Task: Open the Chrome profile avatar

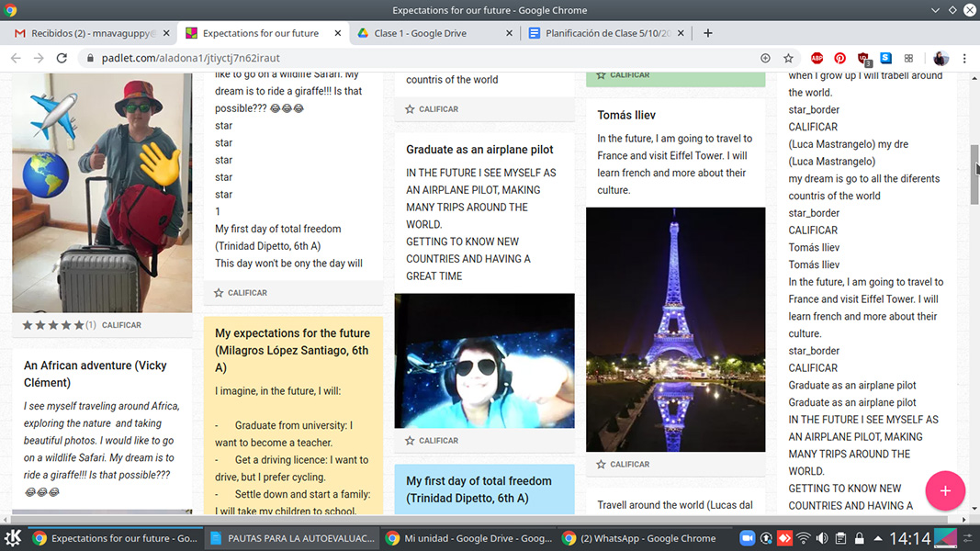Action: click(x=941, y=58)
